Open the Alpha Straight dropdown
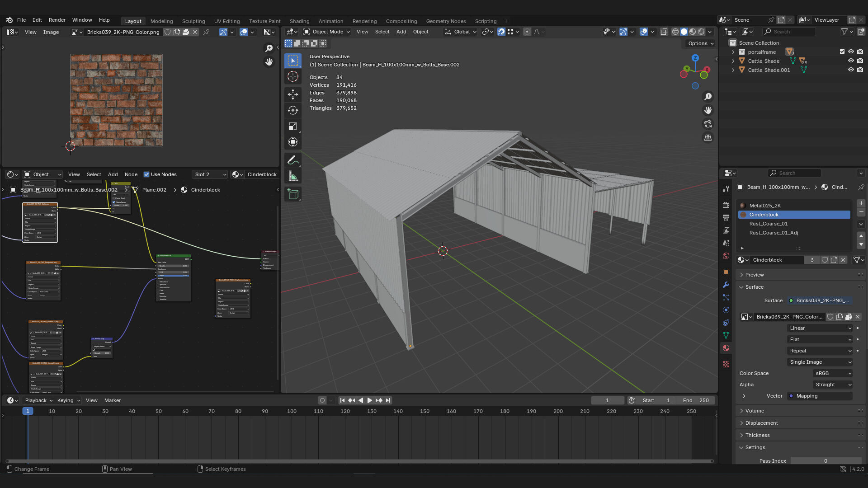This screenshot has height=488, width=868. 833,385
